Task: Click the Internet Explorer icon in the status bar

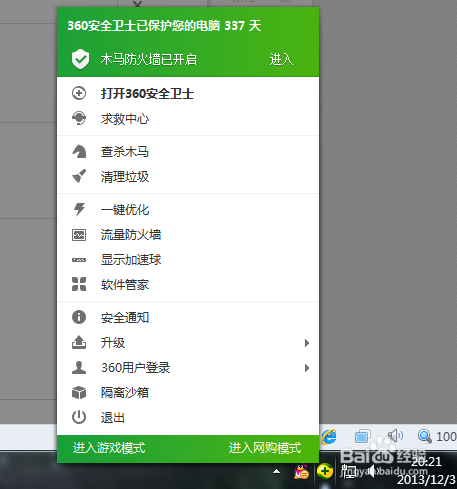Action: (x=329, y=436)
